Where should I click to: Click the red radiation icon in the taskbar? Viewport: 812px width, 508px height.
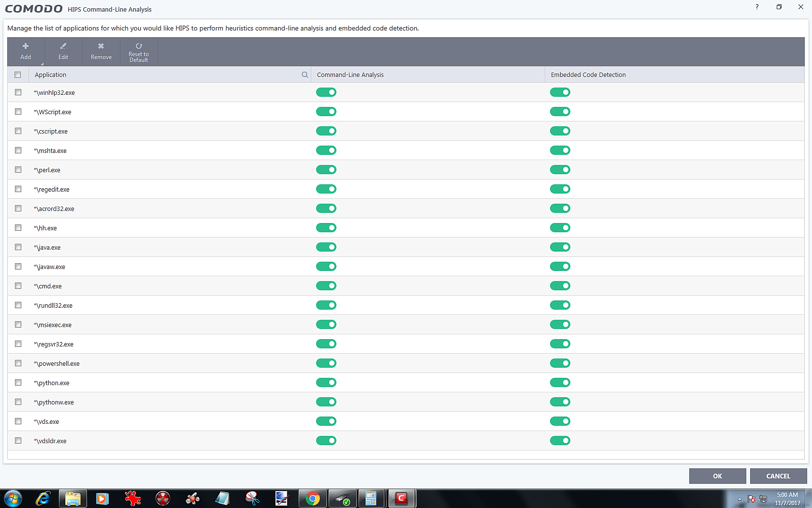click(x=163, y=498)
